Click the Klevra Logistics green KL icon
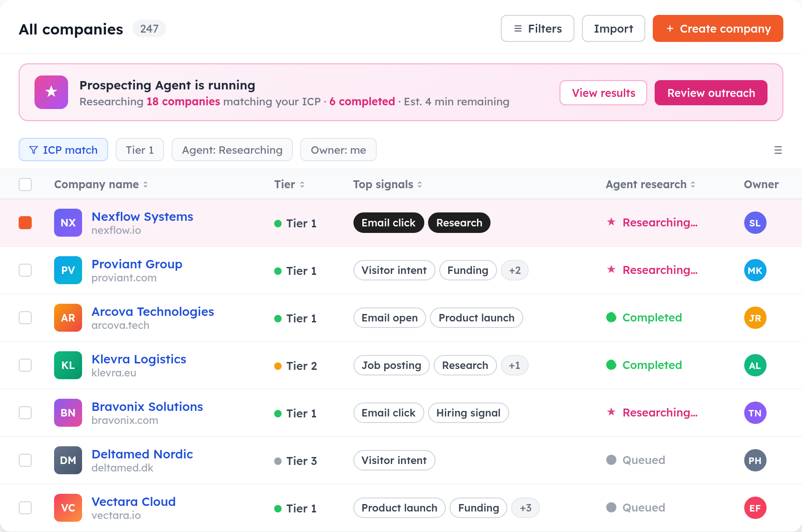The width and height of the screenshot is (802, 532). [x=68, y=365]
